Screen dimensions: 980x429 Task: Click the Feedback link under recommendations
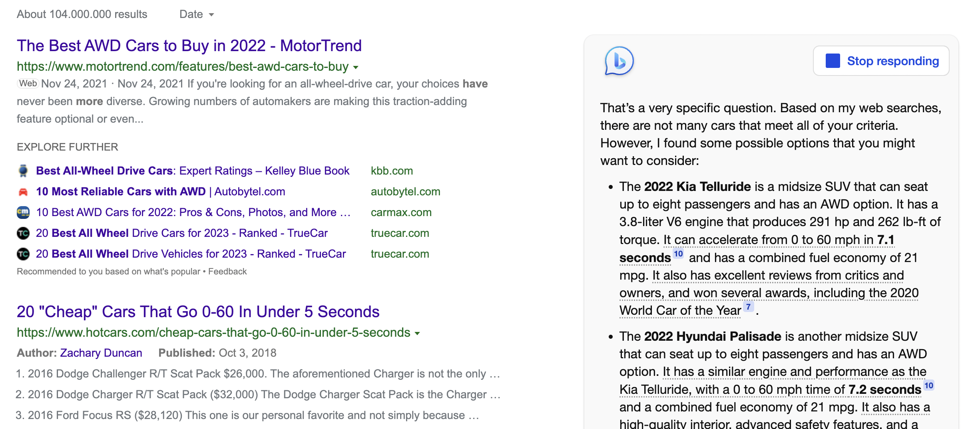227,272
